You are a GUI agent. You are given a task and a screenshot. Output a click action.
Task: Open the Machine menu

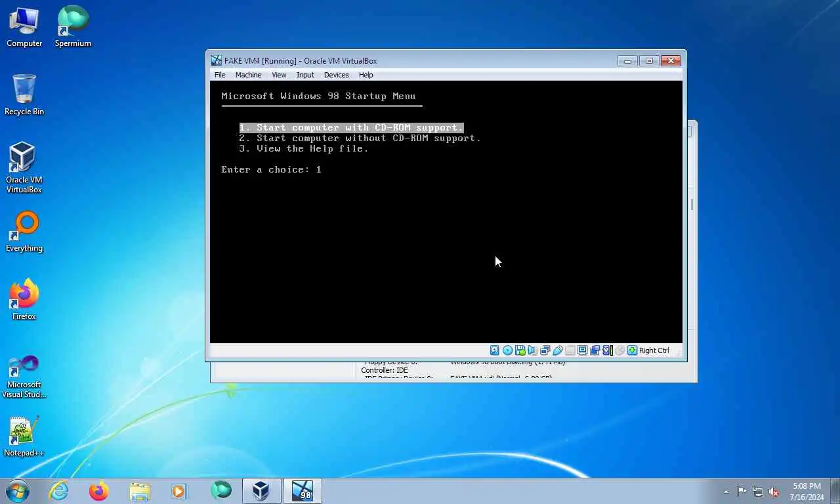(x=249, y=75)
